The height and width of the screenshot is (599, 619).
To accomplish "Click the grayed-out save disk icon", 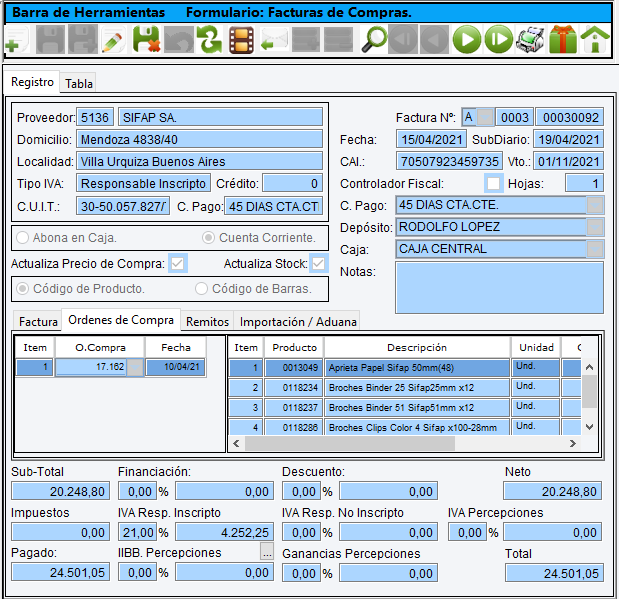I will (50, 39).
